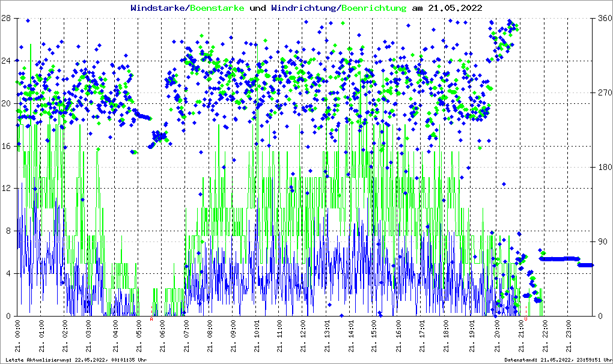613x364 pixels.
Task: Click the red U sunset marker on the time axis
Action: [526, 319]
